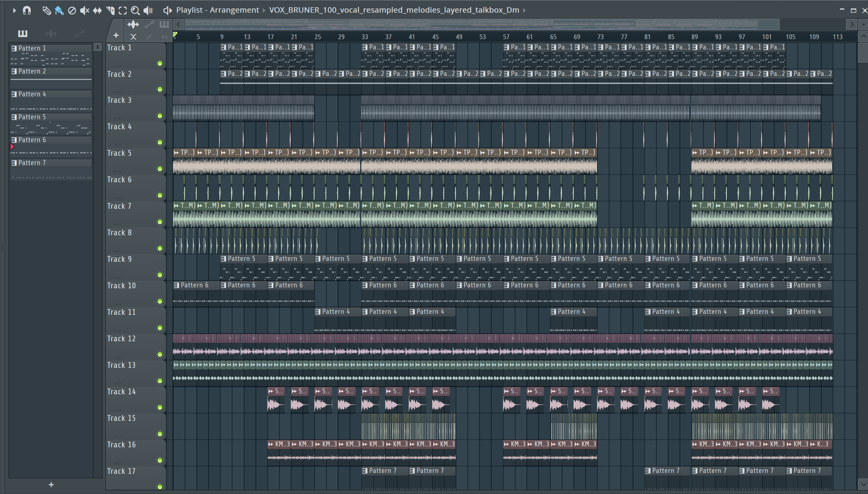The image size is (868, 494).
Task: Click the plus button left of timeline
Action: coord(116,35)
